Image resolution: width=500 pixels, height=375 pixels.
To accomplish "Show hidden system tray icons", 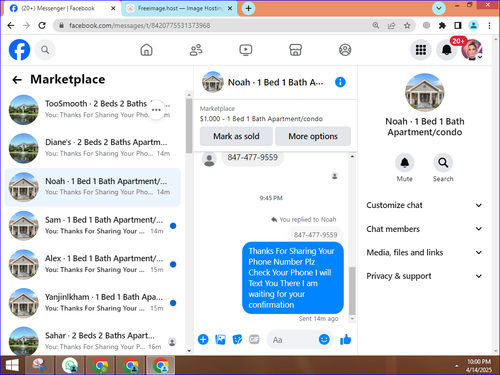I will click(457, 366).
